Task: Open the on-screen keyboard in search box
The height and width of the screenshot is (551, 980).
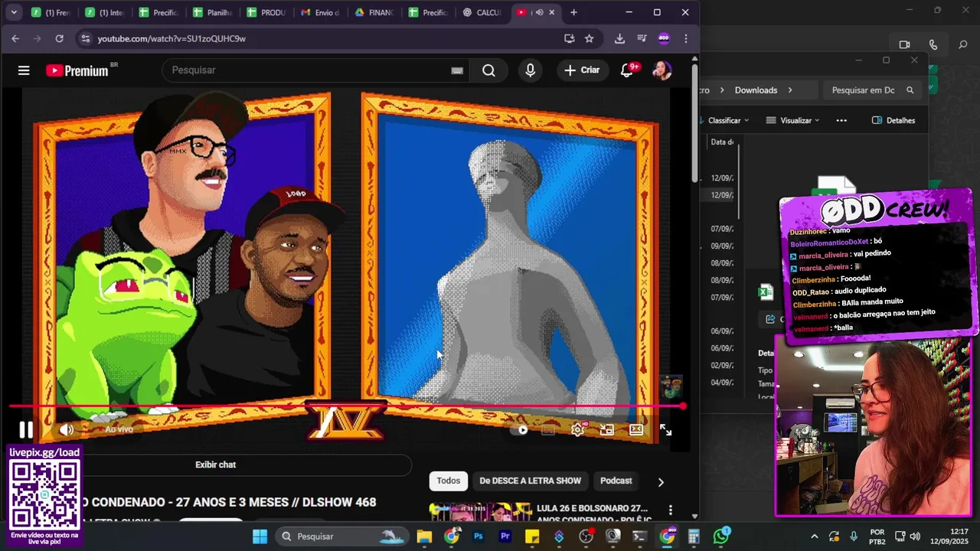Action: (457, 70)
